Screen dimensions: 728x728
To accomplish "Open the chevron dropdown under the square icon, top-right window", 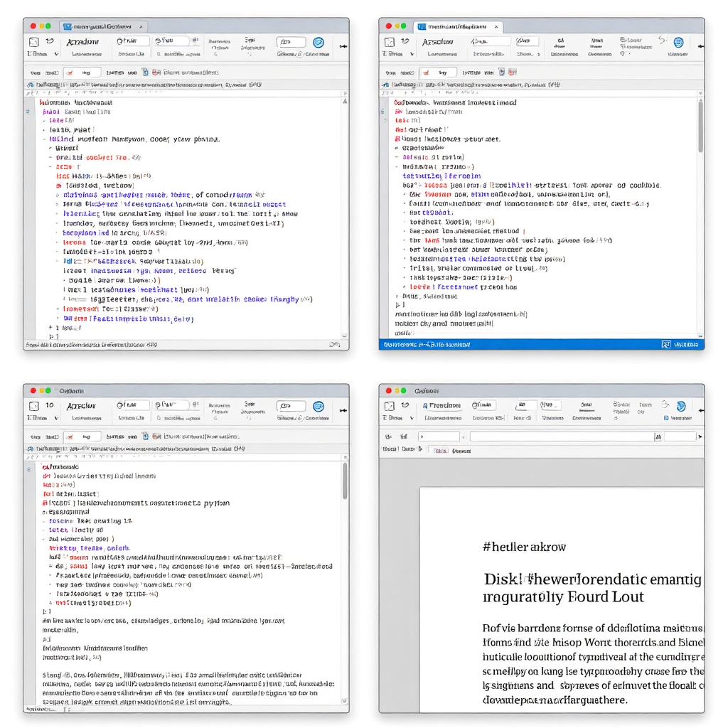I will tap(412, 54).
